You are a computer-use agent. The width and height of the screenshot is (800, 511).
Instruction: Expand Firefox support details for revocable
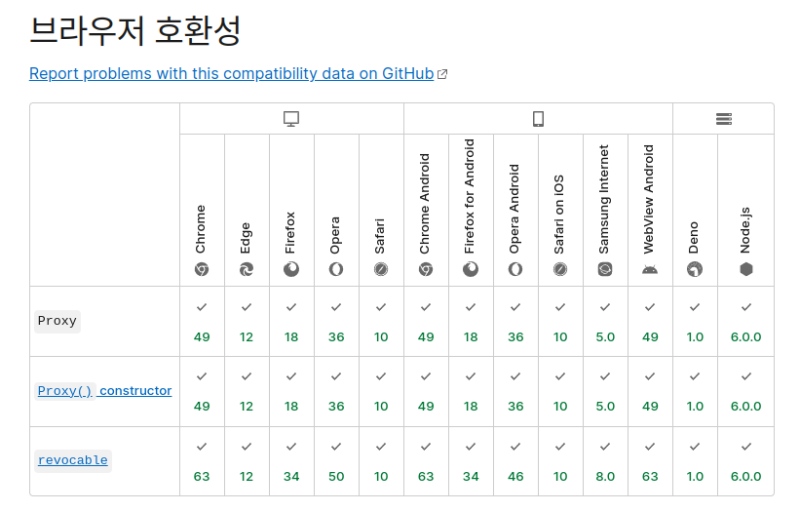coord(291,462)
